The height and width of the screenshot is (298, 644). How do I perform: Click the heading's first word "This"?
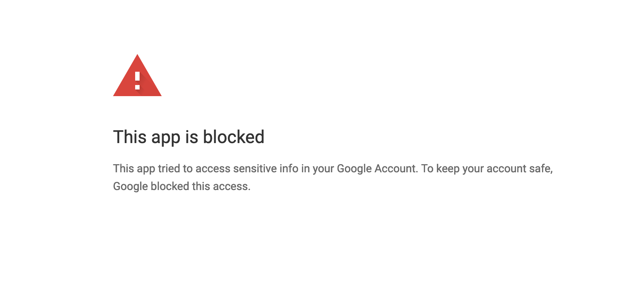(130, 137)
